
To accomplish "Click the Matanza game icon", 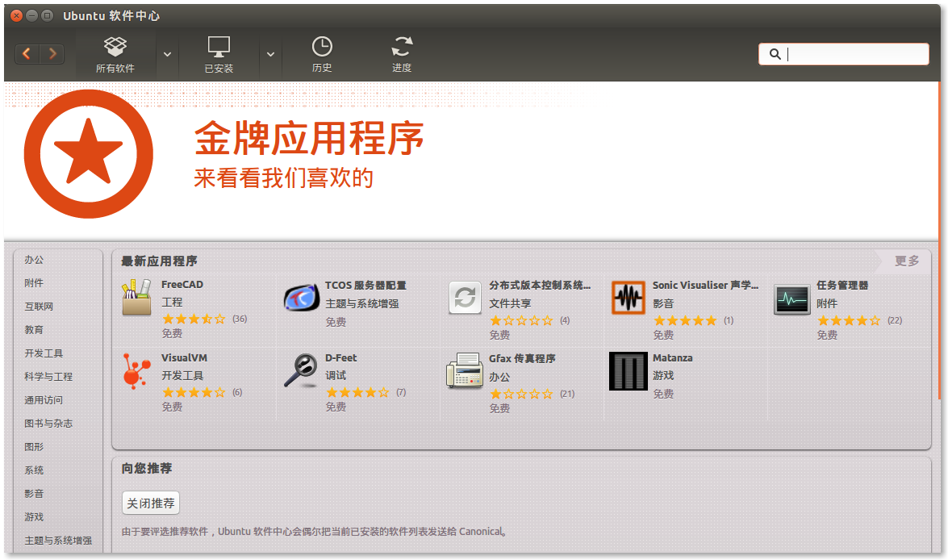I will click(629, 371).
